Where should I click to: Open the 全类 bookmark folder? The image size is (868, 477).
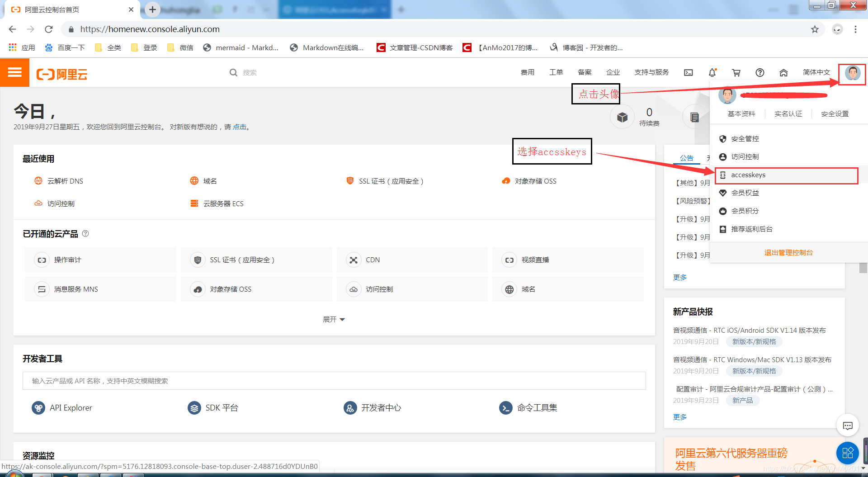pyautogui.click(x=108, y=47)
